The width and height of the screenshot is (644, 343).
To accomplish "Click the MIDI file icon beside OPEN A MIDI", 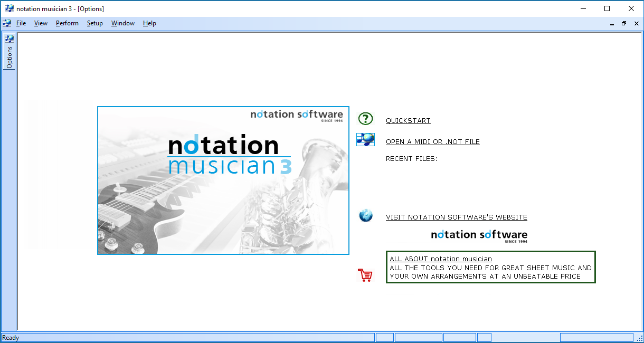I will (x=365, y=139).
